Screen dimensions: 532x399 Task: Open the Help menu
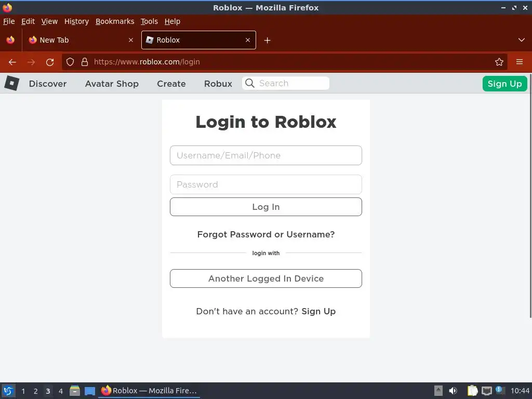pos(172,21)
